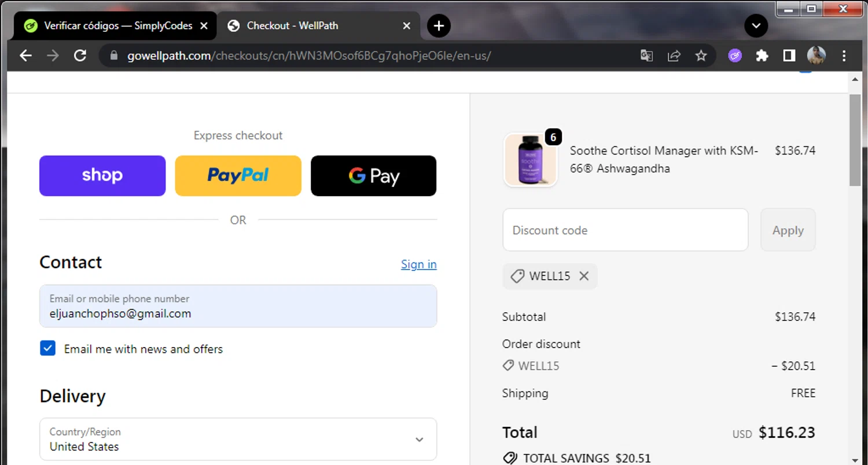Click the Total amount $116.23
The height and width of the screenshot is (465, 868).
point(786,433)
